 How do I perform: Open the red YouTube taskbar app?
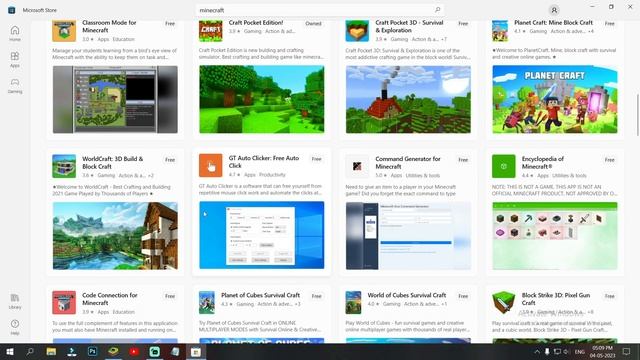134,351
